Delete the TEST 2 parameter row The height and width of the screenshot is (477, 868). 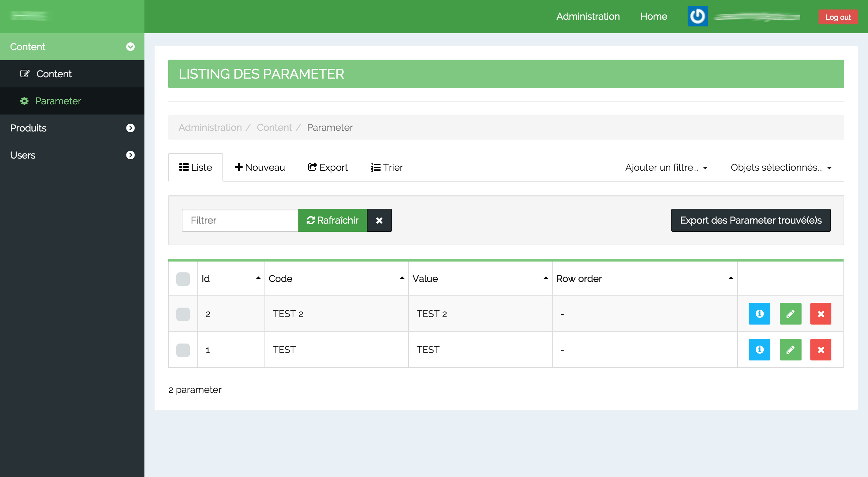tap(821, 314)
